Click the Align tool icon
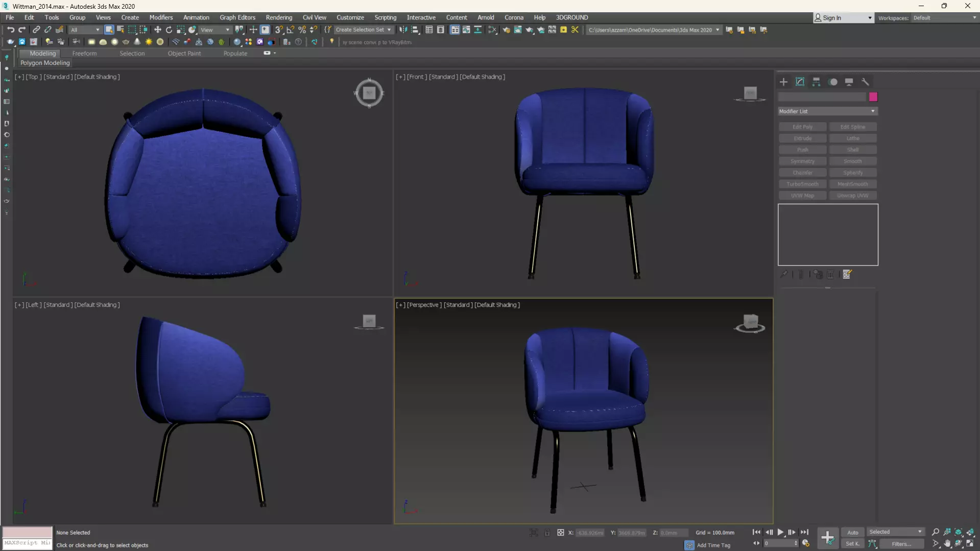Viewport: 980px width, 551px height. (x=415, y=30)
